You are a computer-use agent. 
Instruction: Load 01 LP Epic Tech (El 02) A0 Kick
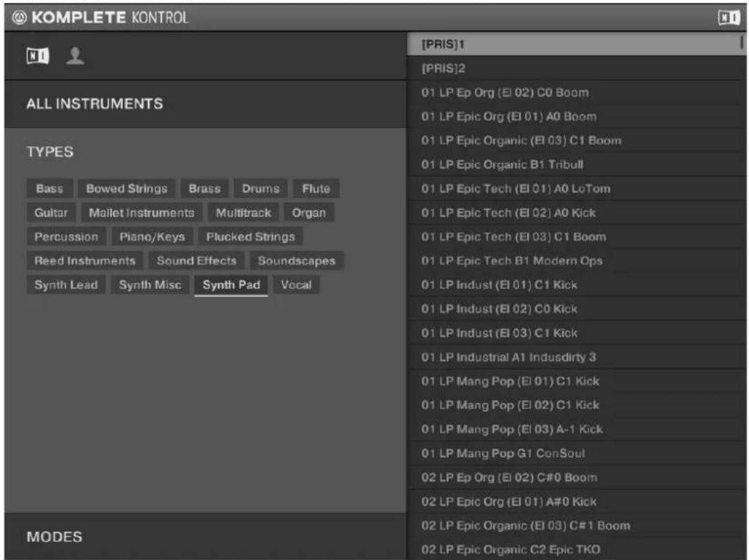click(577, 212)
